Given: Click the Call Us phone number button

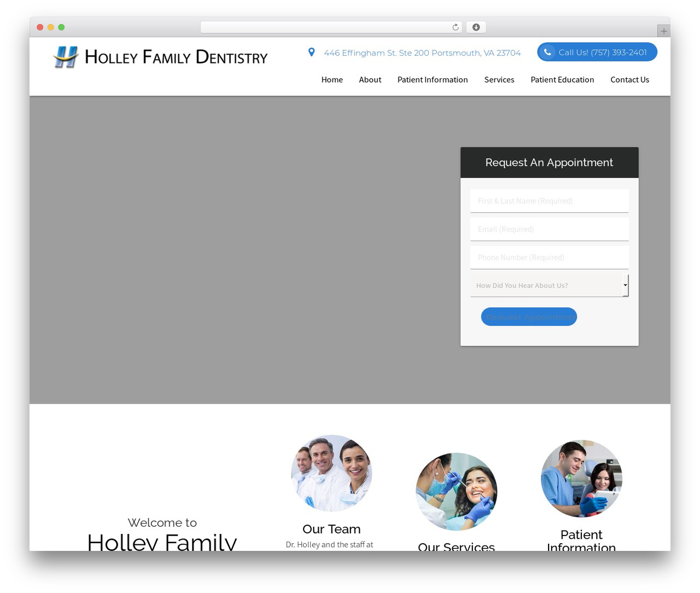Looking at the screenshot, I should coord(597,52).
